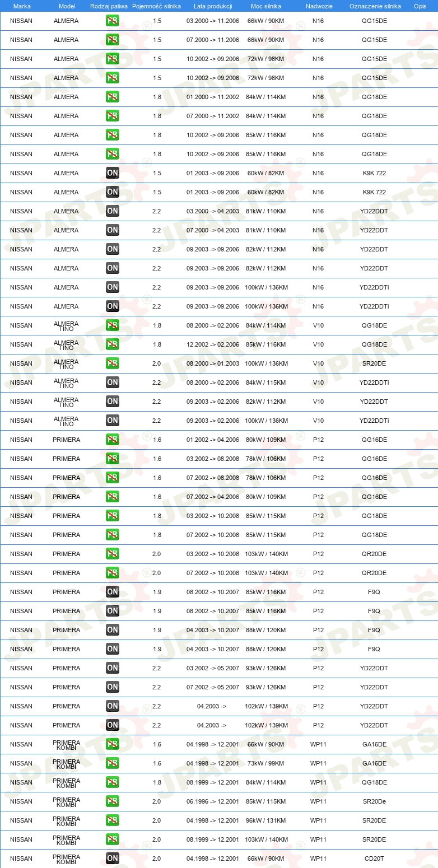Click the power value 73kW / 99KM

point(266,763)
